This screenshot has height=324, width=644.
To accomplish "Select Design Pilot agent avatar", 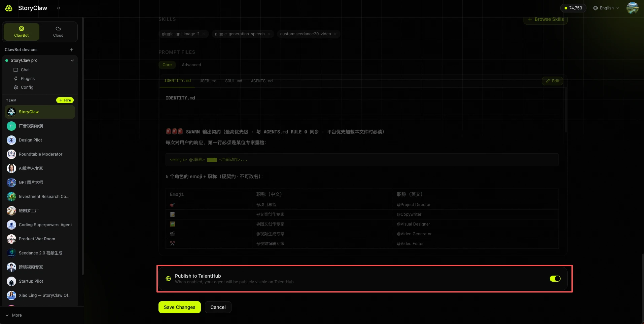I will (x=11, y=140).
